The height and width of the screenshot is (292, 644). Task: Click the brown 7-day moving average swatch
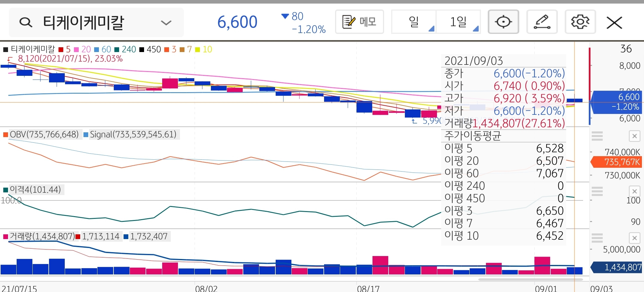[182, 49]
